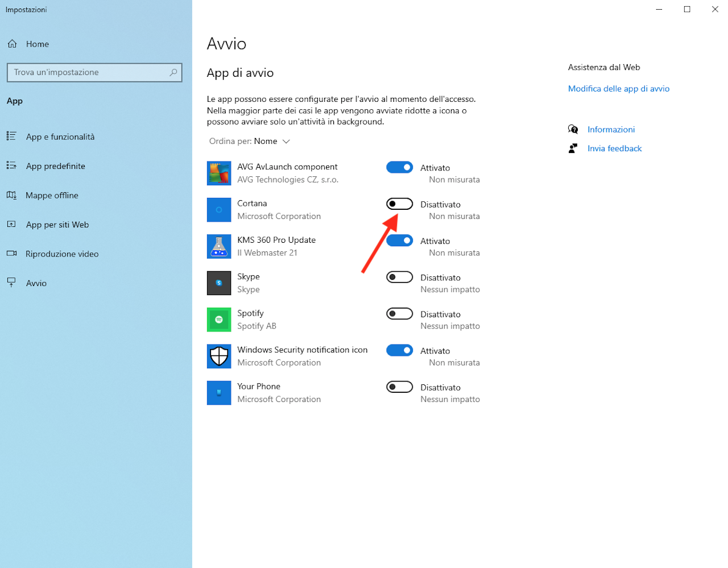
Task: Click the KMS 360 Pro Update icon
Action: pos(219,247)
